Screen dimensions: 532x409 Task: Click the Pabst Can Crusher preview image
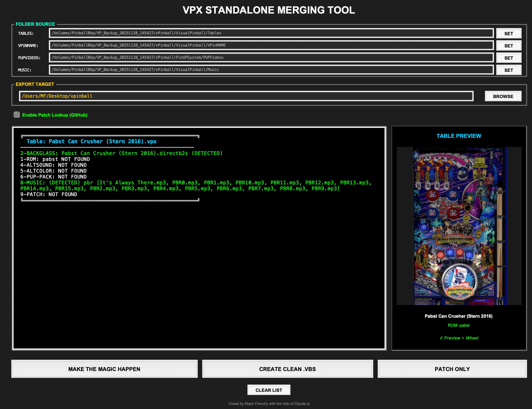(x=459, y=226)
